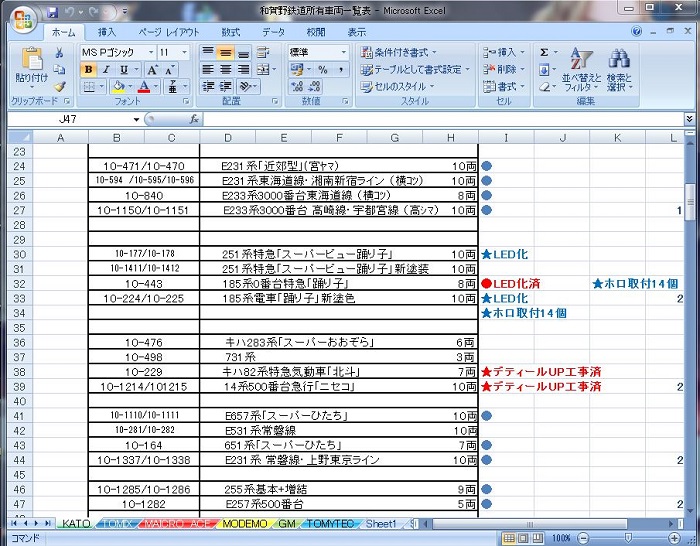
Task: Toggle underline formatting
Action: [124, 69]
